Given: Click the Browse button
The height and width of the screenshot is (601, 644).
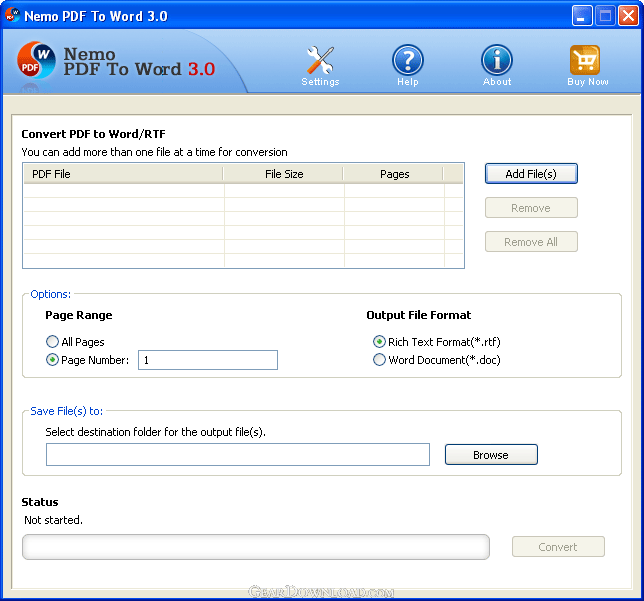Looking at the screenshot, I should [x=491, y=455].
